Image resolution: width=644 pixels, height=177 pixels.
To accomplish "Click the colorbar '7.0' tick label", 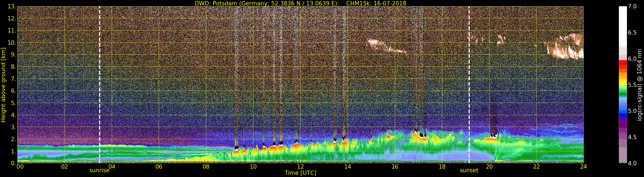I will pyautogui.click(x=632, y=6).
